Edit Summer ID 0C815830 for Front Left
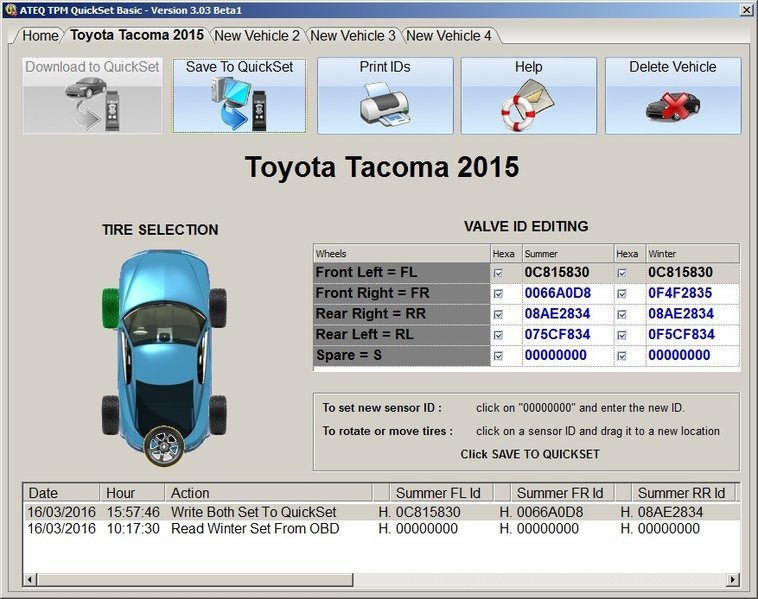The width and height of the screenshot is (758, 599). click(x=567, y=272)
